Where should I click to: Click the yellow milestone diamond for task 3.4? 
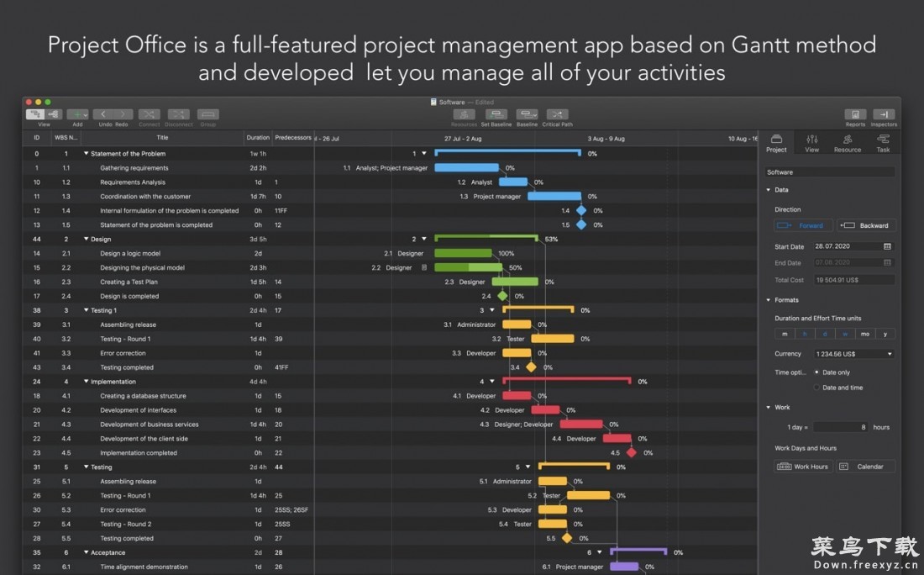click(x=531, y=367)
